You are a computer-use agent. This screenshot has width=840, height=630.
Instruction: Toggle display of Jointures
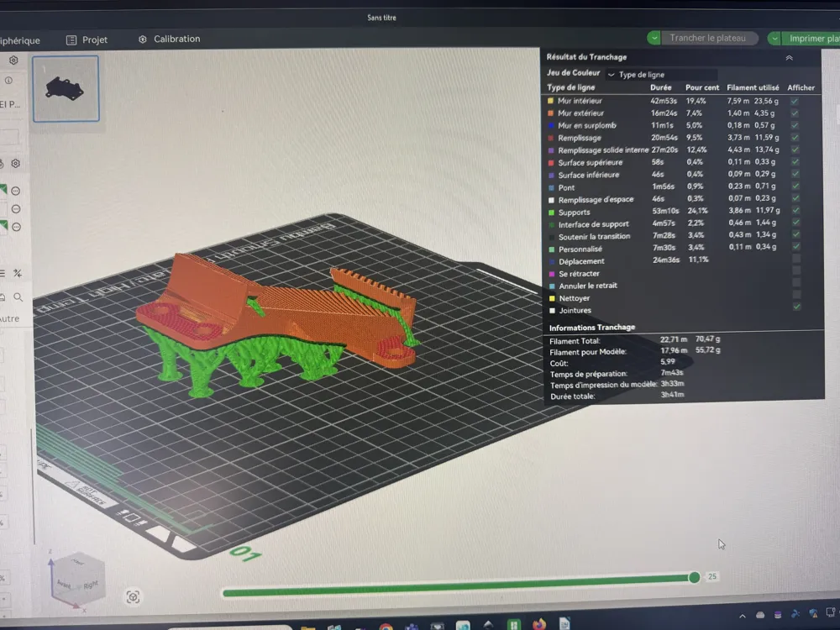(x=797, y=307)
